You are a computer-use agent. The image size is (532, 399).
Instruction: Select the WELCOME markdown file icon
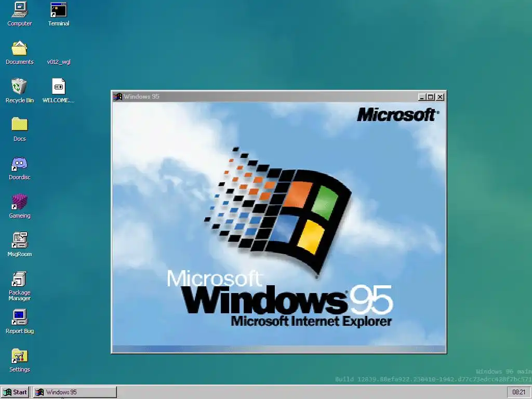pyautogui.click(x=59, y=91)
